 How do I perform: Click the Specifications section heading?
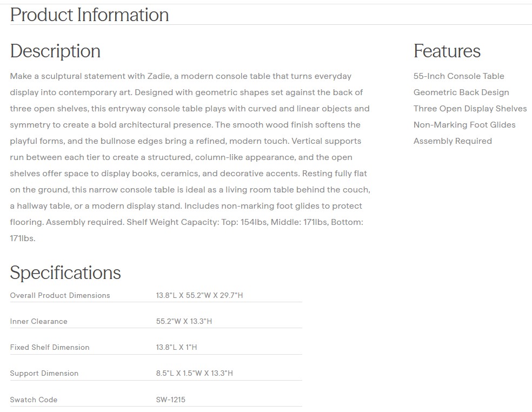click(x=65, y=273)
